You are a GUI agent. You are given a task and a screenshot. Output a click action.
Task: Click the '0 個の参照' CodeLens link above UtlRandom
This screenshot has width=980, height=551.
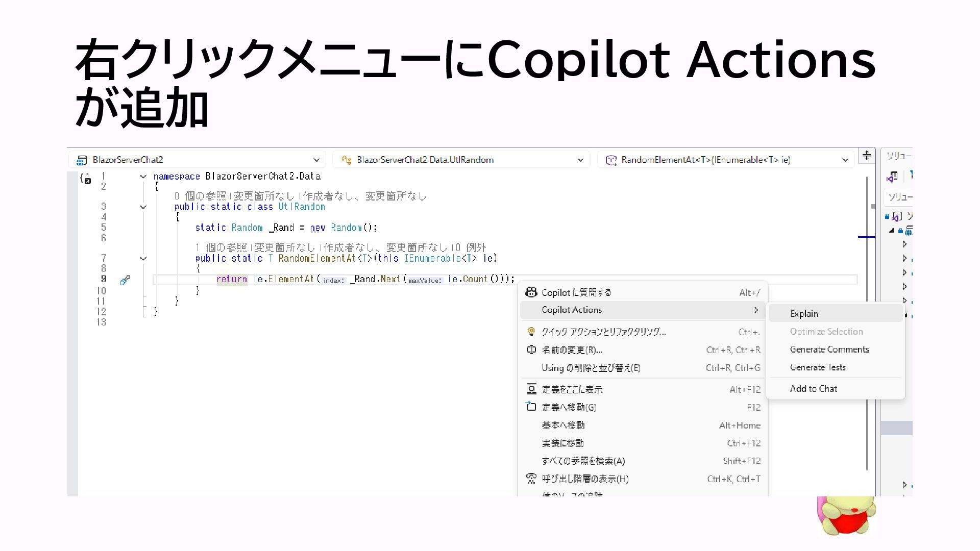(200, 196)
